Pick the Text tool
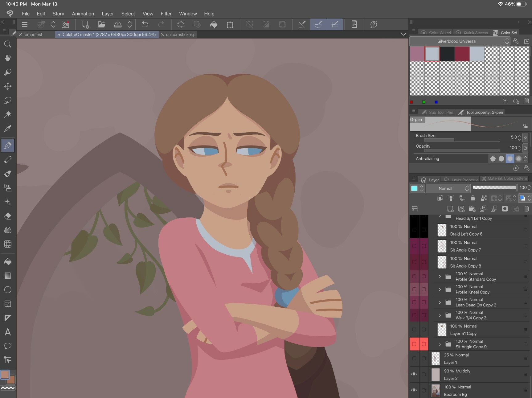 tap(8, 332)
